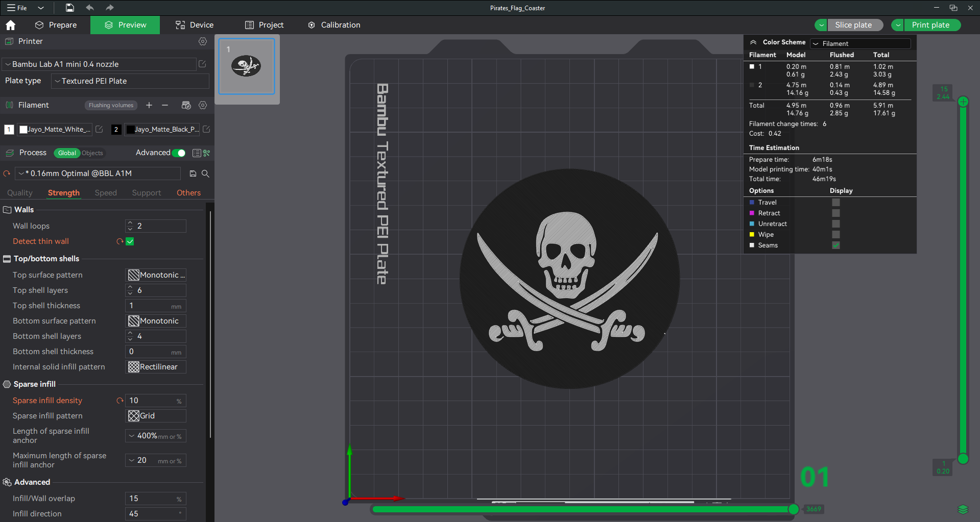Open Plate type dropdown Textured PEI Plate
This screenshot has height=522, width=980.
coord(130,81)
